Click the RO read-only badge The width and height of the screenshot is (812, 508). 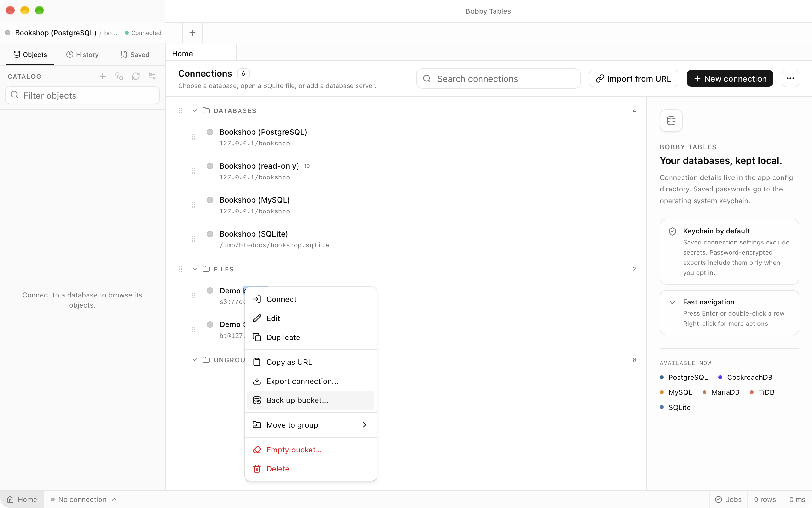[x=306, y=166]
